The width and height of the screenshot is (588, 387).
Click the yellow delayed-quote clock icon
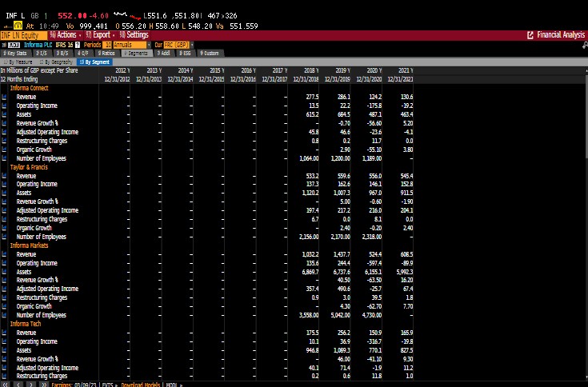coord(18,26)
